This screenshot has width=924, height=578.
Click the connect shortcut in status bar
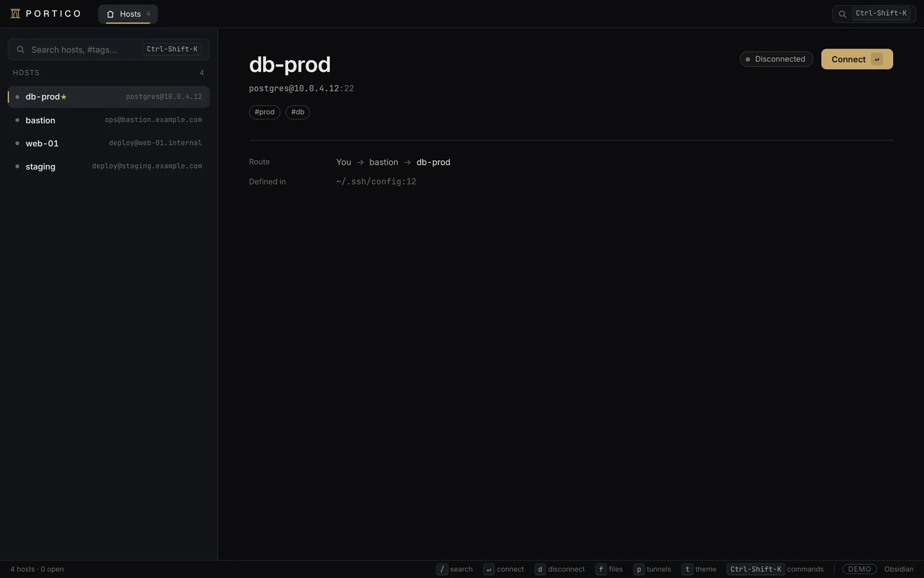pyautogui.click(x=504, y=569)
